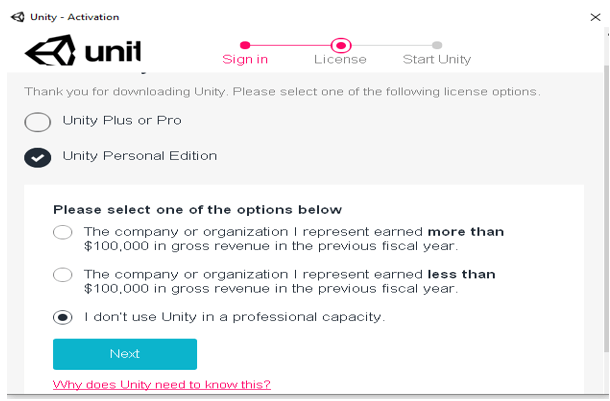Choose the earned more than $100,000 option

coord(63,232)
